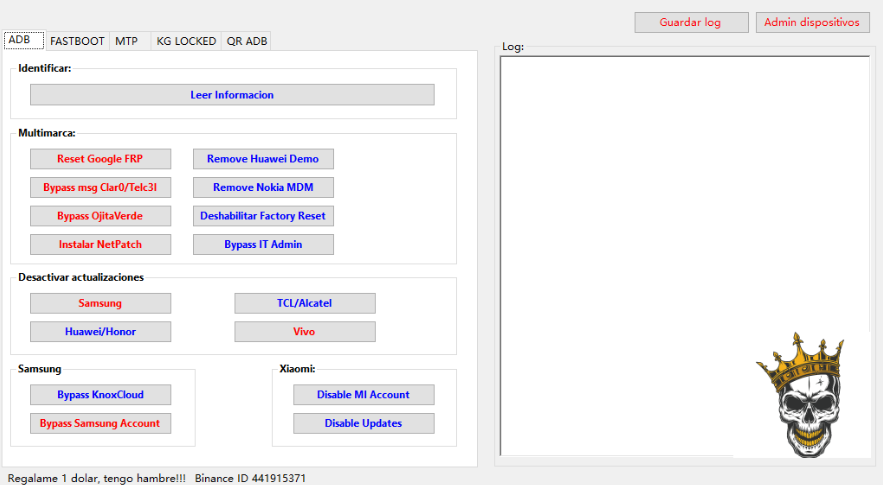This screenshot has width=883, height=485.
Task: Click the crowned skull logo
Action: pyautogui.click(x=801, y=395)
